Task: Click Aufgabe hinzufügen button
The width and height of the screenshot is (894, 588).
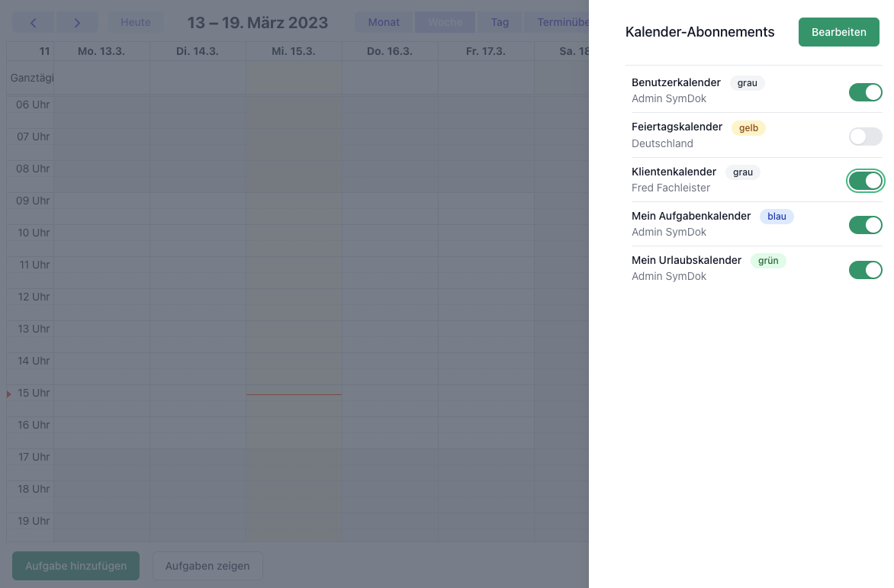Action: [76, 566]
